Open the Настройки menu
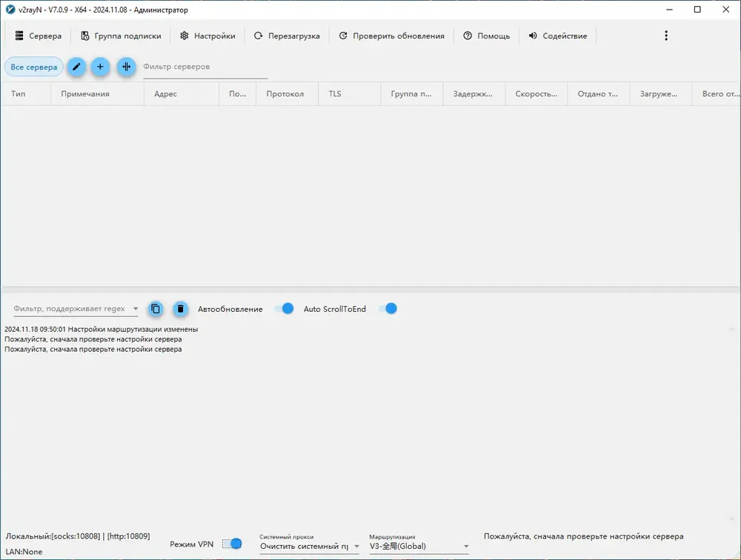Screen dimensions: 741x560 [x=207, y=36]
